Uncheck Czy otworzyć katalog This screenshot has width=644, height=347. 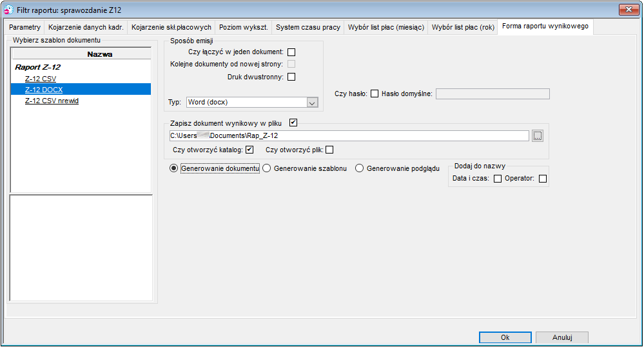click(x=249, y=150)
